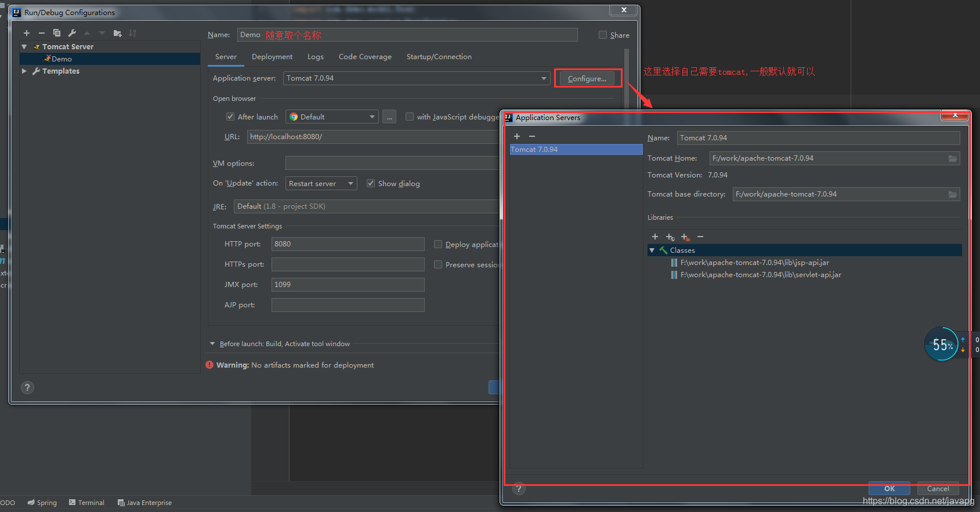Enable with JavaScript debugger checkbox
Viewport: 980px width, 512px height.
(410, 117)
